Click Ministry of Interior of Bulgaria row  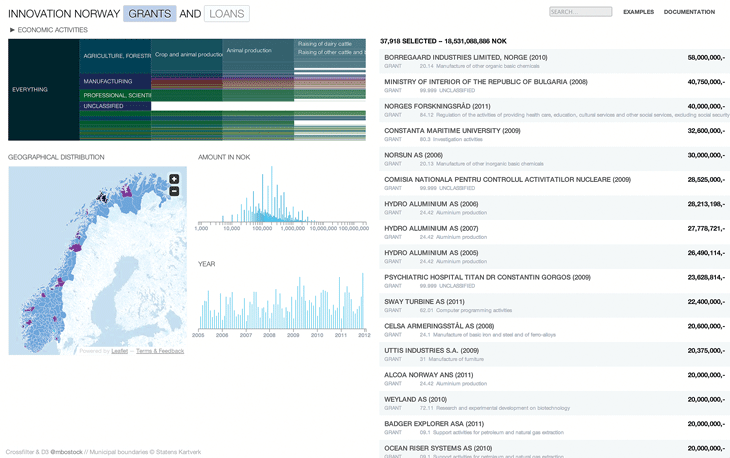tap(554, 86)
